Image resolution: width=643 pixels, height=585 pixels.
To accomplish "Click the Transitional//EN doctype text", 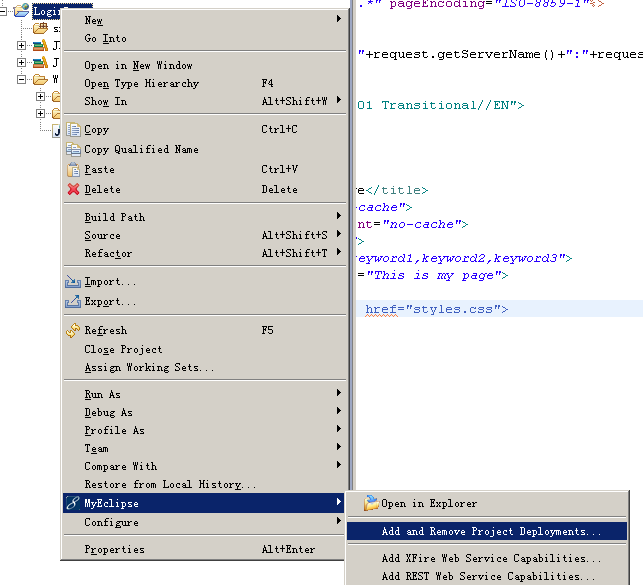I will 453,105.
